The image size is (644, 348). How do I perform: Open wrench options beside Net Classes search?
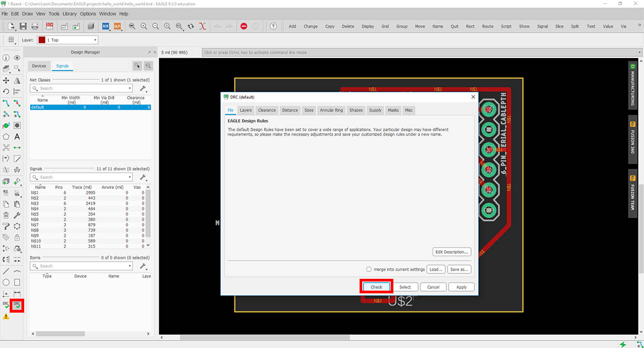[143, 88]
